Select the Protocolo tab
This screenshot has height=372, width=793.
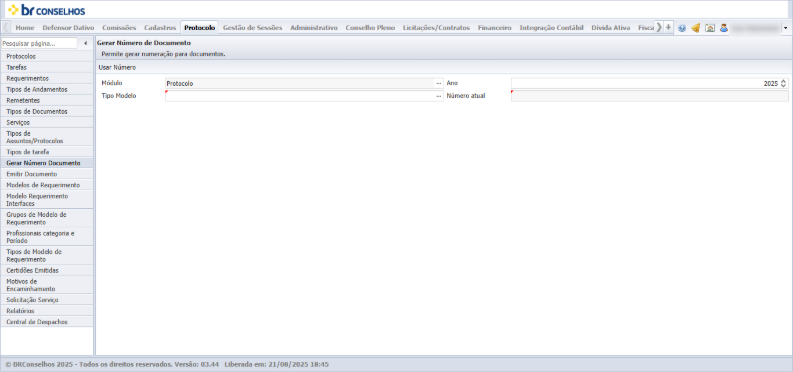pos(200,28)
